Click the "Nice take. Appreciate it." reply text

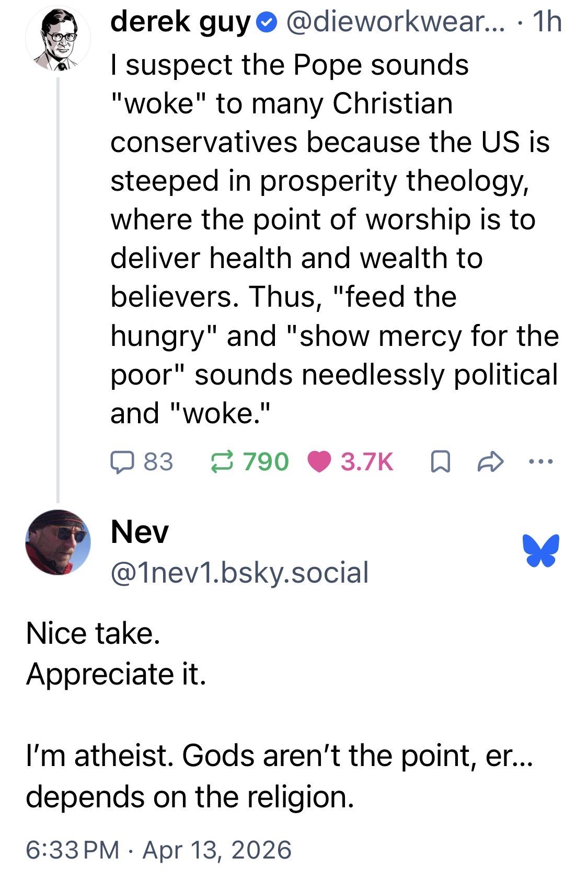[116, 653]
